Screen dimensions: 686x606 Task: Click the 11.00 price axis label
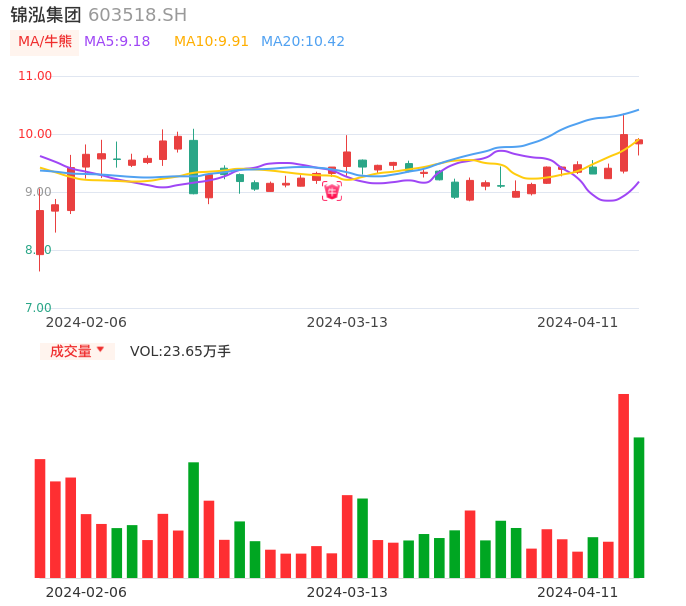click(36, 76)
